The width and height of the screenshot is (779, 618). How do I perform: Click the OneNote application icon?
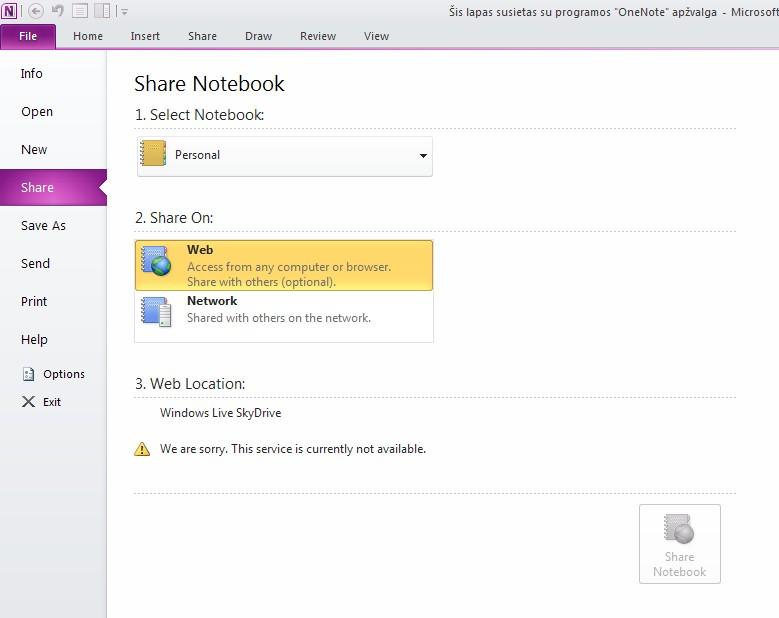click(9, 10)
